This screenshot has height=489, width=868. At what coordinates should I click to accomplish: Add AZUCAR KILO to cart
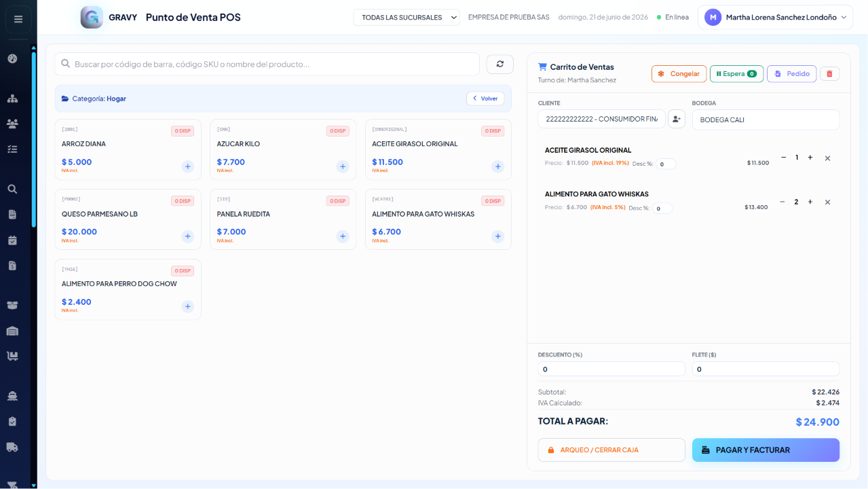343,166
